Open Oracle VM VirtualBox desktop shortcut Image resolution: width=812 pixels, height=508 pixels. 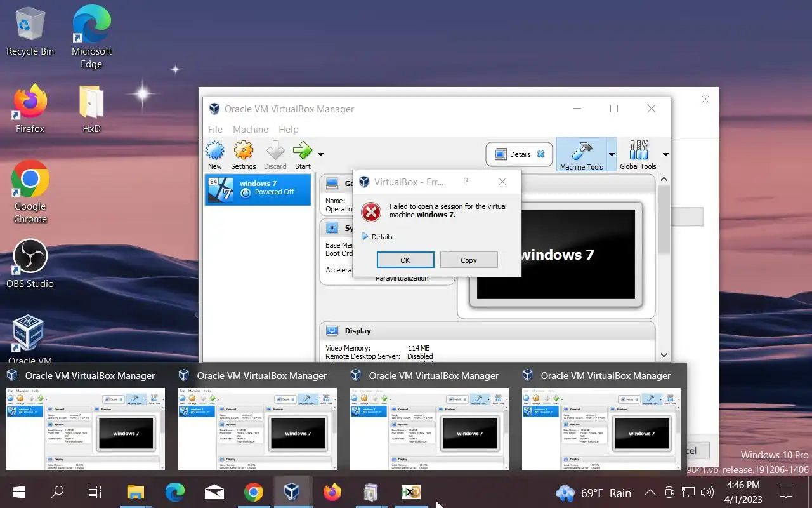pos(30,340)
